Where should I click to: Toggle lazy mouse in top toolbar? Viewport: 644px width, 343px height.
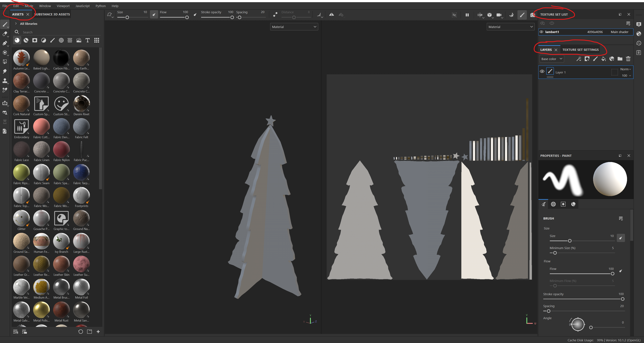pos(275,15)
